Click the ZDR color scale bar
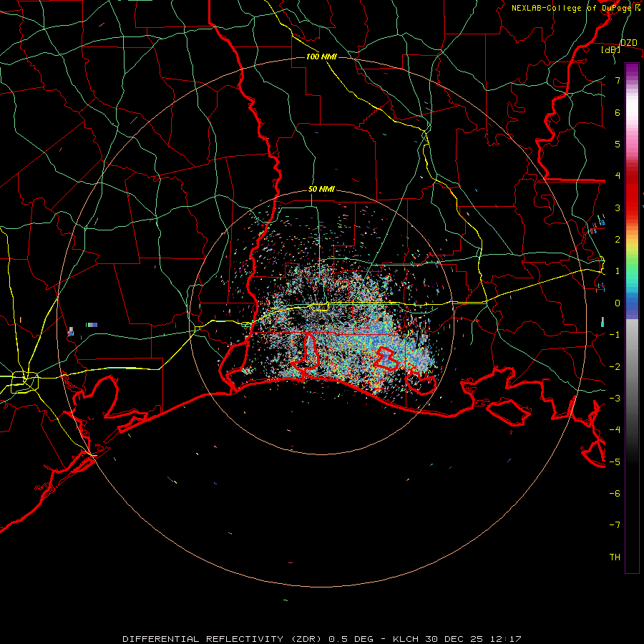Image resolution: width=644 pixels, height=644 pixels. click(632, 318)
